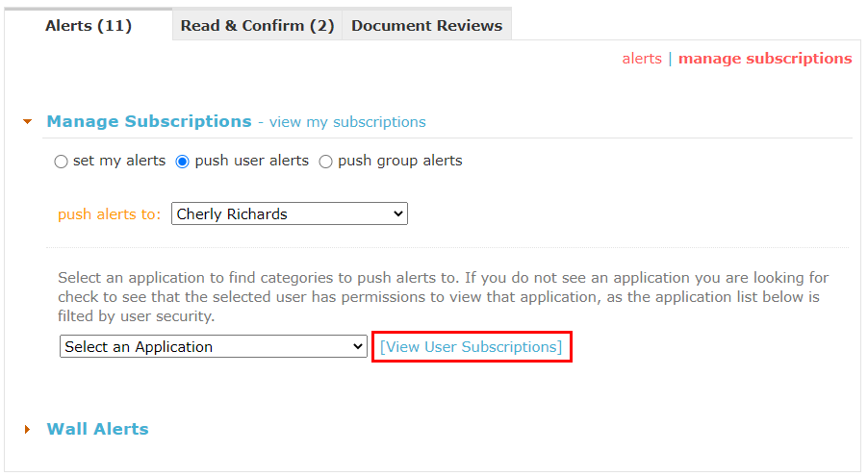Click the chevron arrow on push alerts dropdown
The height and width of the screenshot is (476, 868).
point(397,213)
